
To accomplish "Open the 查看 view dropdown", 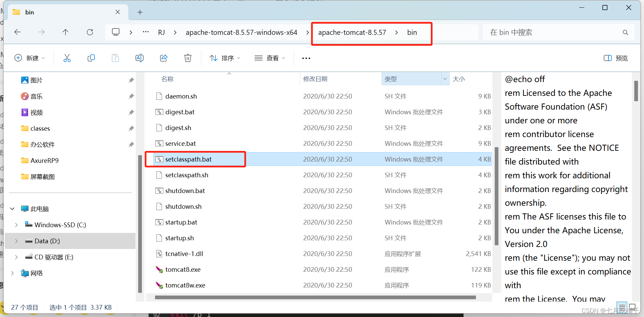I will (x=270, y=58).
